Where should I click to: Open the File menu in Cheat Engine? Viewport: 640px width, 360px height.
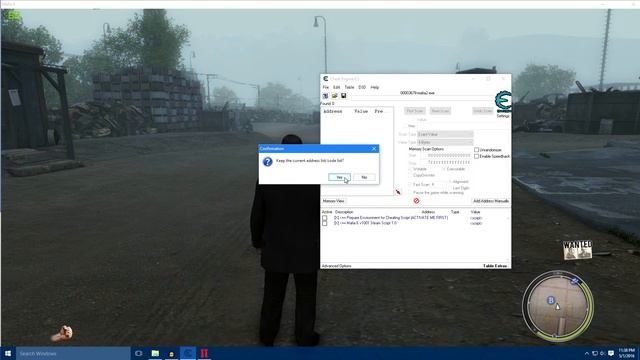pos(325,87)
